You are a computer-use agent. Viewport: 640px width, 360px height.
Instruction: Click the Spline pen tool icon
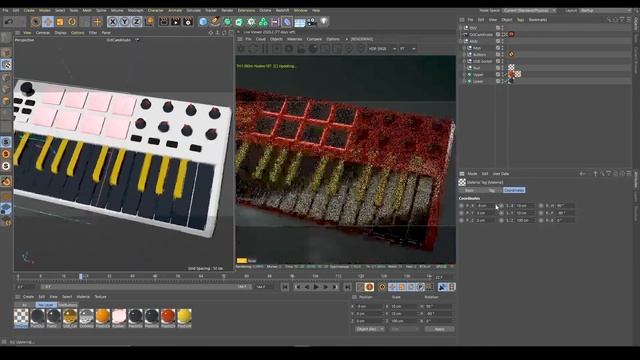(x=216, y=22)
